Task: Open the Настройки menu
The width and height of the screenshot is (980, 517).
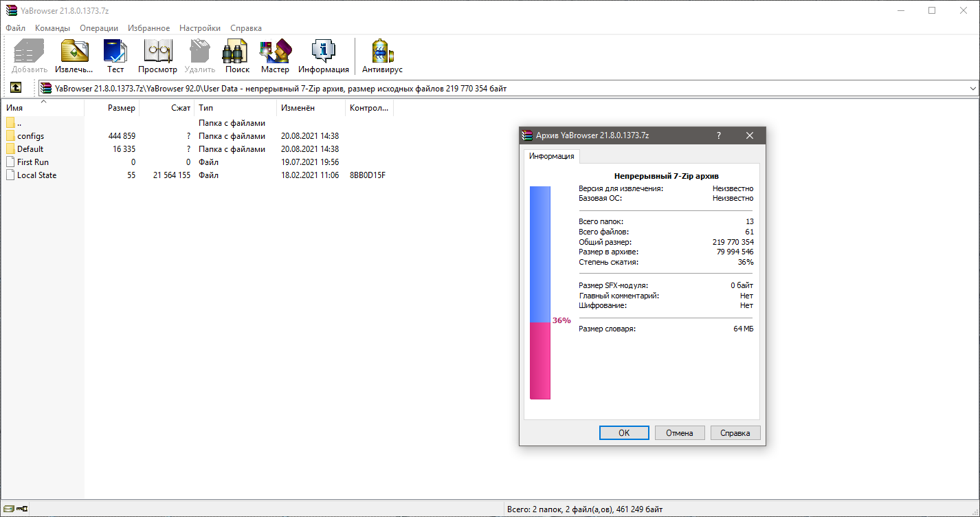Action: (x=200, y=28)
